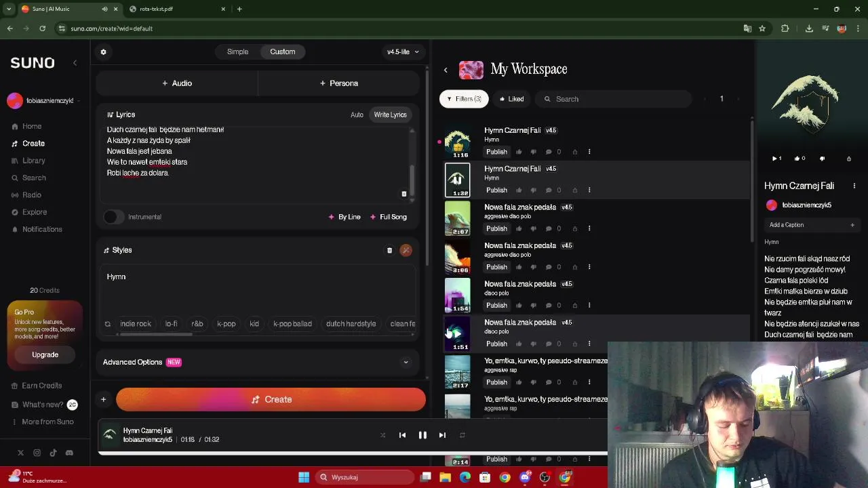868x488 pixels.
Task: Dislike the first Hymn Czarnej Fali track
Action: pos(533,152)
